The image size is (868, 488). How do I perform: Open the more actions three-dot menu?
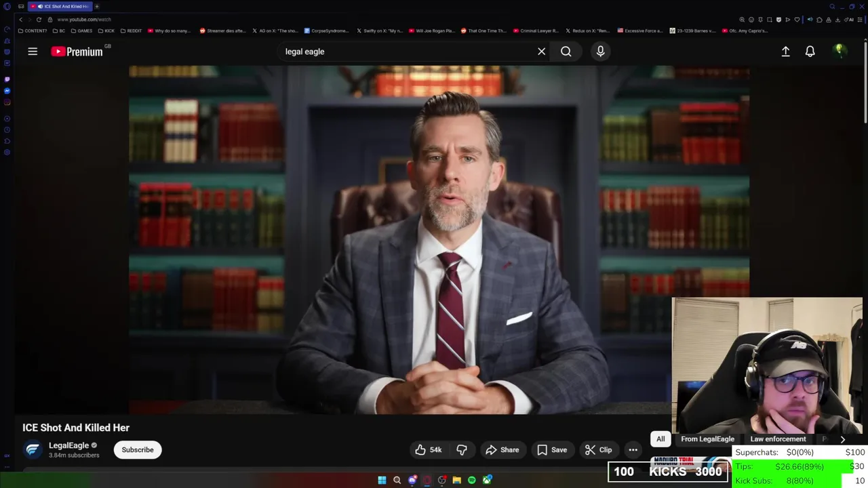(x=633, y=449)
